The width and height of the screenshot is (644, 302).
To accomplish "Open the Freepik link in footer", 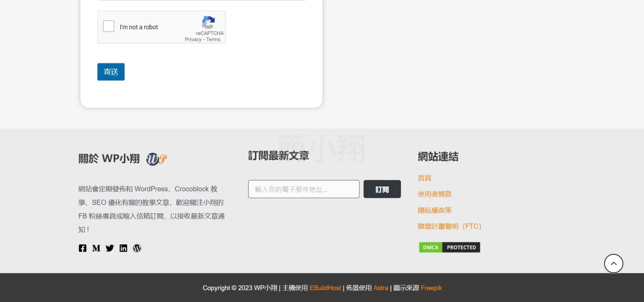I will [x=431, y=288].
